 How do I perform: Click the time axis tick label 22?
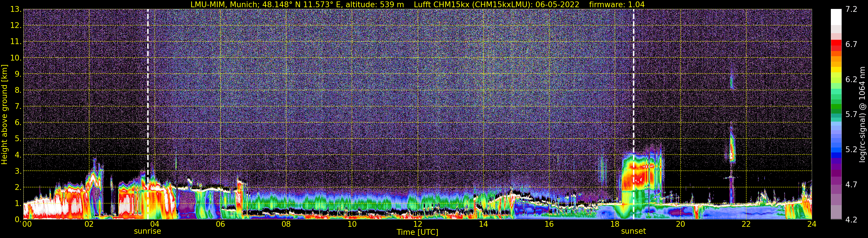click(746, 224)
